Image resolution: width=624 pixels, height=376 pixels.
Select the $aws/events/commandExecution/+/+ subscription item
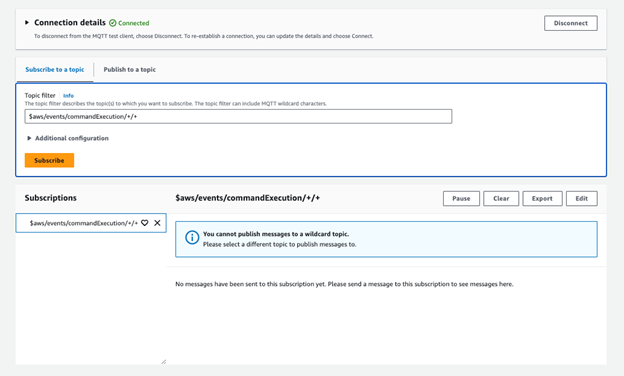click(84, 223)
